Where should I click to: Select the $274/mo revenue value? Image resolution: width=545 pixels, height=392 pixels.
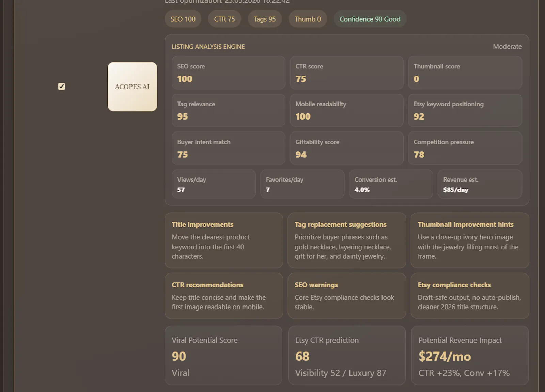[445, 357]
